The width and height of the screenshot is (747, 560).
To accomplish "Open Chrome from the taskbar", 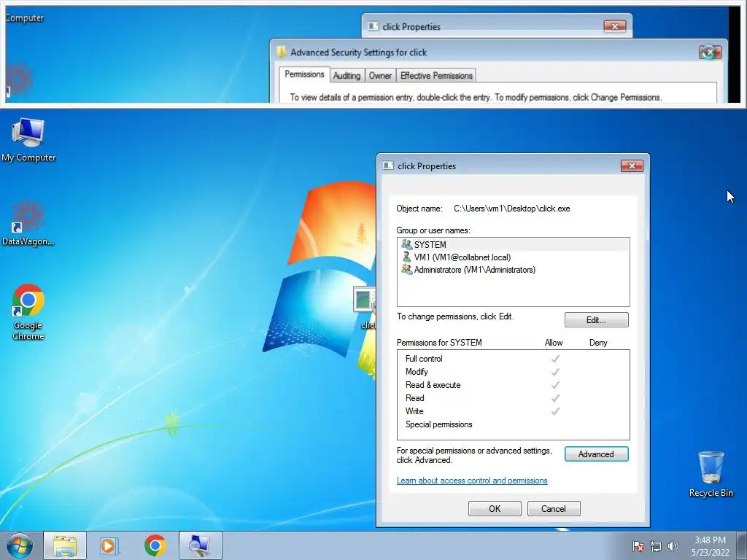I will coord(155,545).
